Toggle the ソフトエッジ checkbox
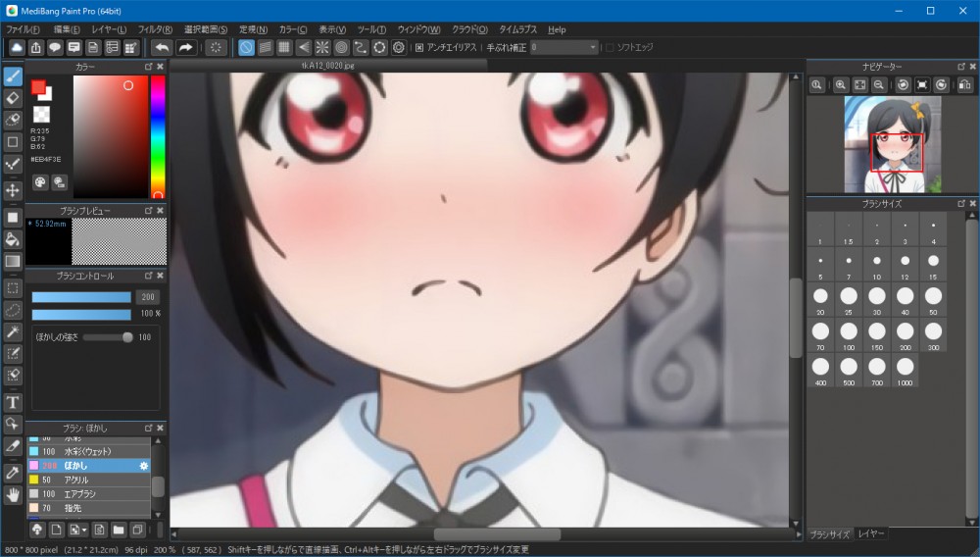The image size is (980, 557). coord(610,47)
